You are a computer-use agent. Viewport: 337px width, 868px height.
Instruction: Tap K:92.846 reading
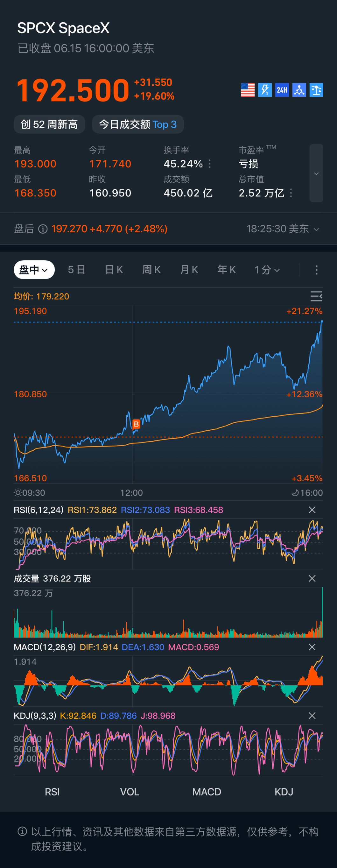78,716
